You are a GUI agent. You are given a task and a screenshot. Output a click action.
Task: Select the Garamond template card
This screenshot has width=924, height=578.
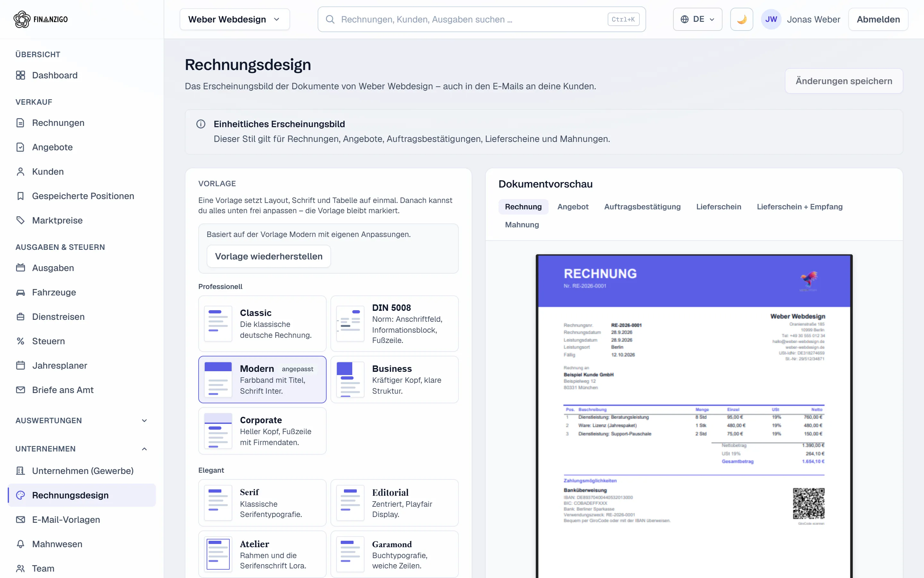394,554
